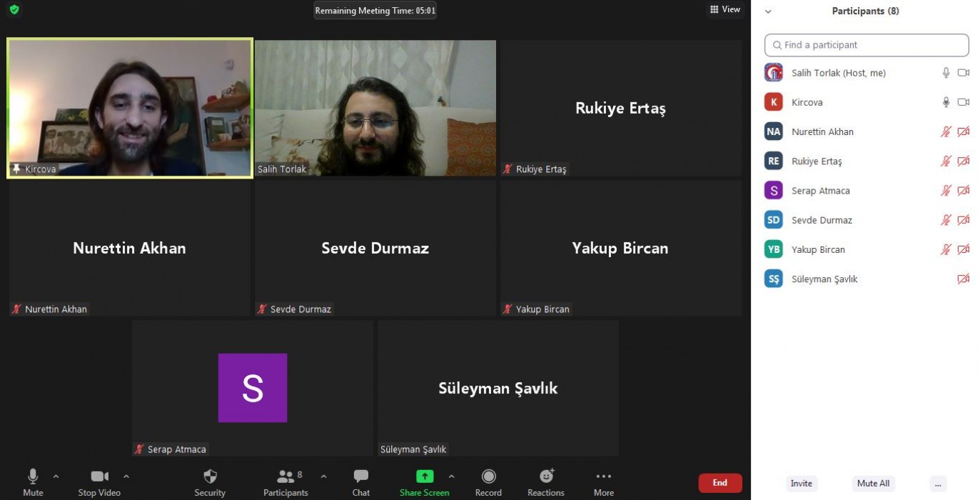980x500 pixels.
Task: Select Serap Atmaca's purple S tile
Action: click(x=253, y=388)
